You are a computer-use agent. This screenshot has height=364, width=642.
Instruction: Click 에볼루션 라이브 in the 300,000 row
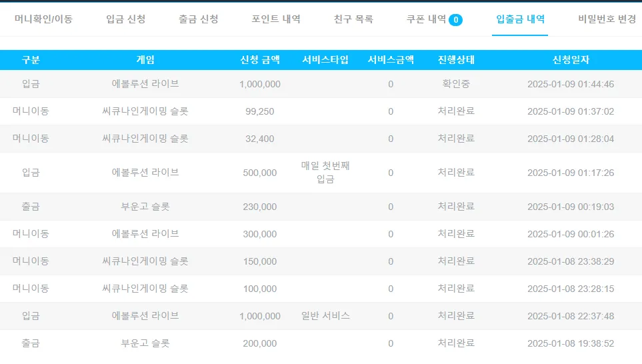tap(145, 234)
